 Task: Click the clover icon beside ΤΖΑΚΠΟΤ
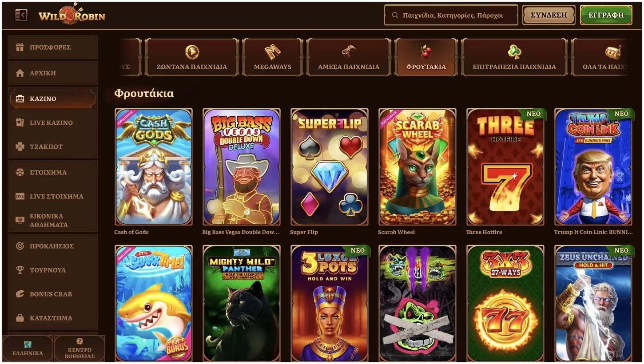pos(20,146)
